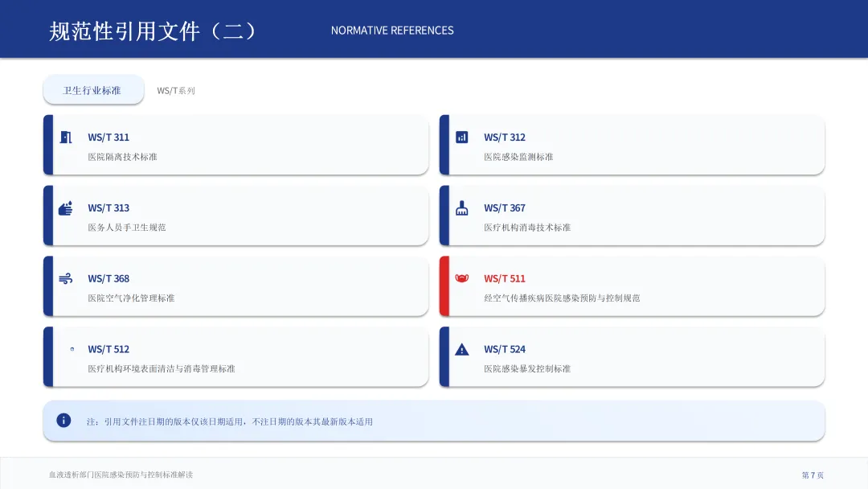Open the 医院感染监测标准 link
Image resolution: width=868 pixels, height=489 pixels.
[518, 157]
